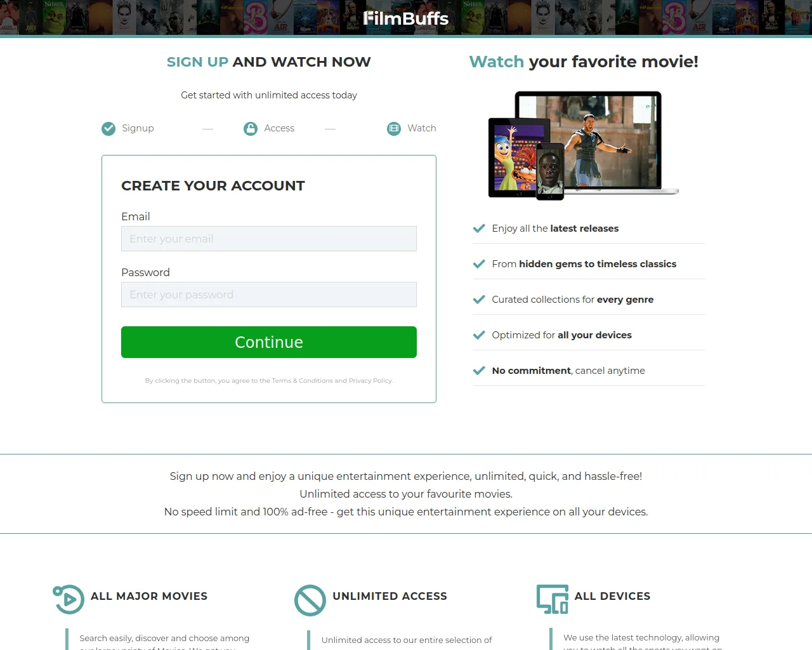Select the Access step label
This screenshot has width=812, height=650.
(x=279, y=128)
